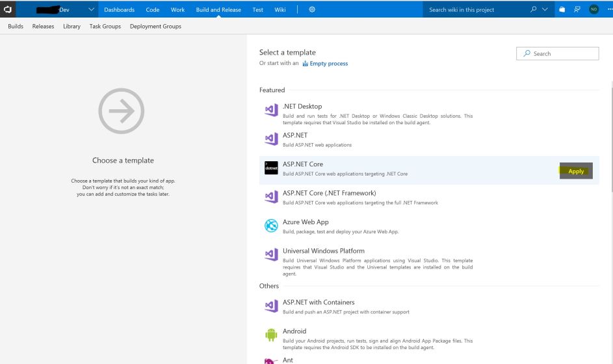Go to Task Groups tab
Image resolution: width=613 pixels, height=364 pixels.
[x=105, y=27]
